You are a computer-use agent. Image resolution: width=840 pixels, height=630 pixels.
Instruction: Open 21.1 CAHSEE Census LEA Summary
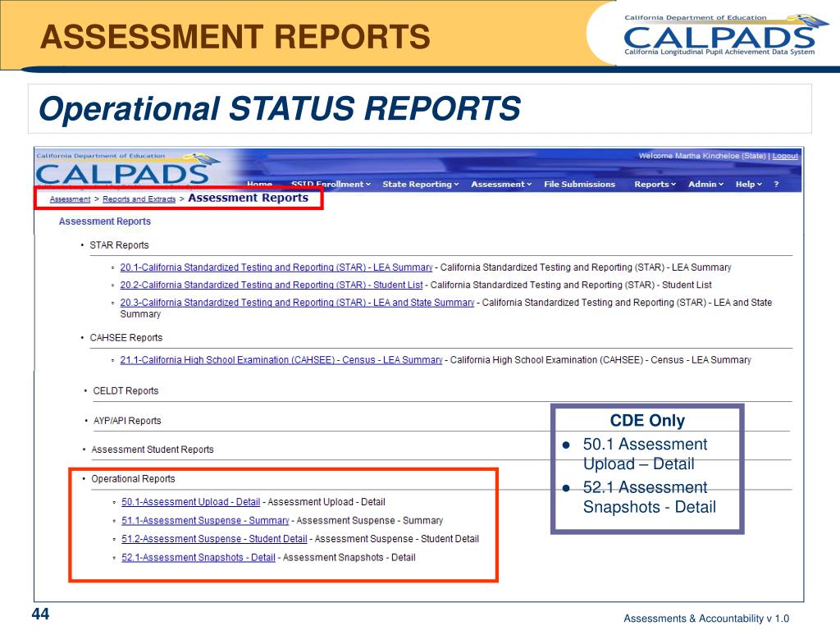(x=281, y=359)
